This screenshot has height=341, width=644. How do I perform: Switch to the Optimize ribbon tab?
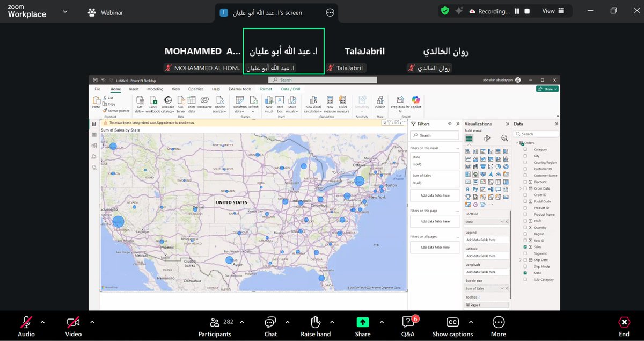click(x=196, y=89)
